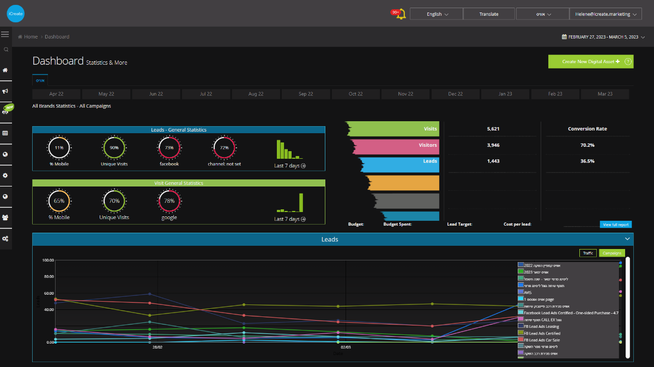Image resolution: width=654 pixels, height=367 pixels.
Task: Select the Oct 22 month tab
Action: pyautogui.click(x=355, y=94)
